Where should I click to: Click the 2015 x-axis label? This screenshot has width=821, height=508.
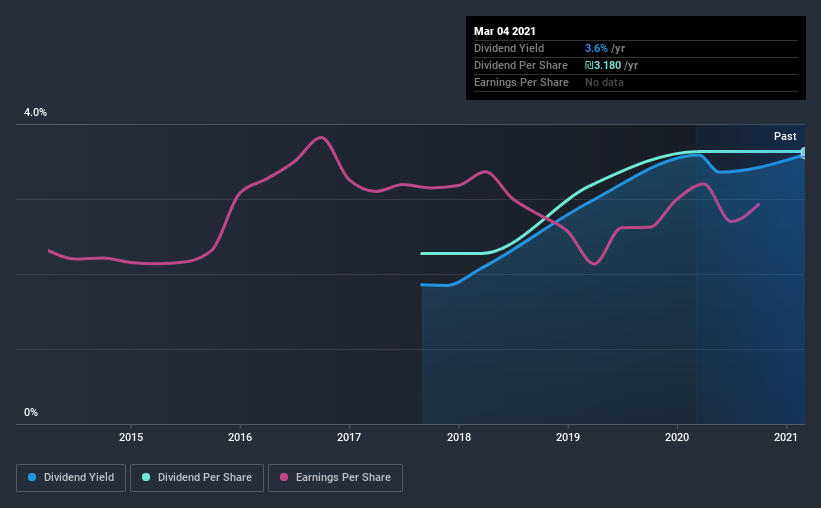coord(131,437)
